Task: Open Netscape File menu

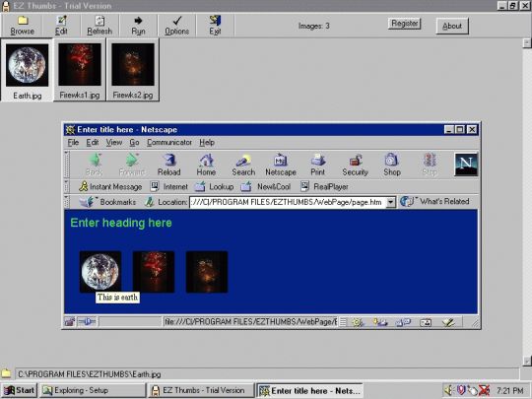Action: pos(73,143)
